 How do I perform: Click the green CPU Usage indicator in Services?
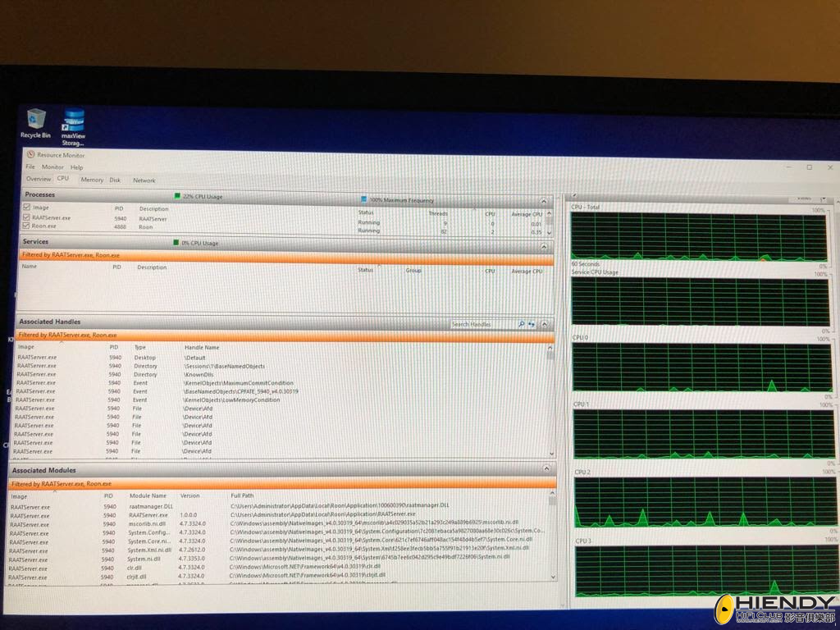pos(176,243)
